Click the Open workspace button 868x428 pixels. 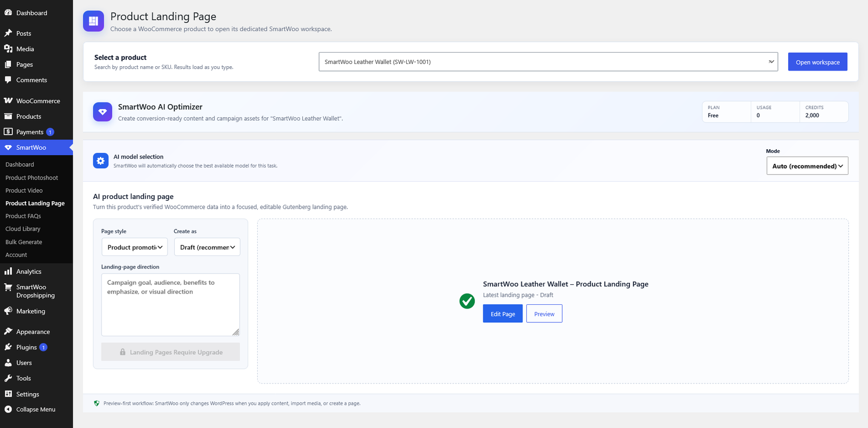click(x=818, y=62)
